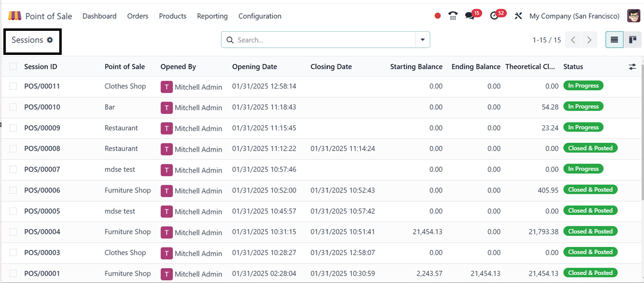Click the red recording indicator icon
The width and height of the screenshot is (644, 283).
[438, 16]
